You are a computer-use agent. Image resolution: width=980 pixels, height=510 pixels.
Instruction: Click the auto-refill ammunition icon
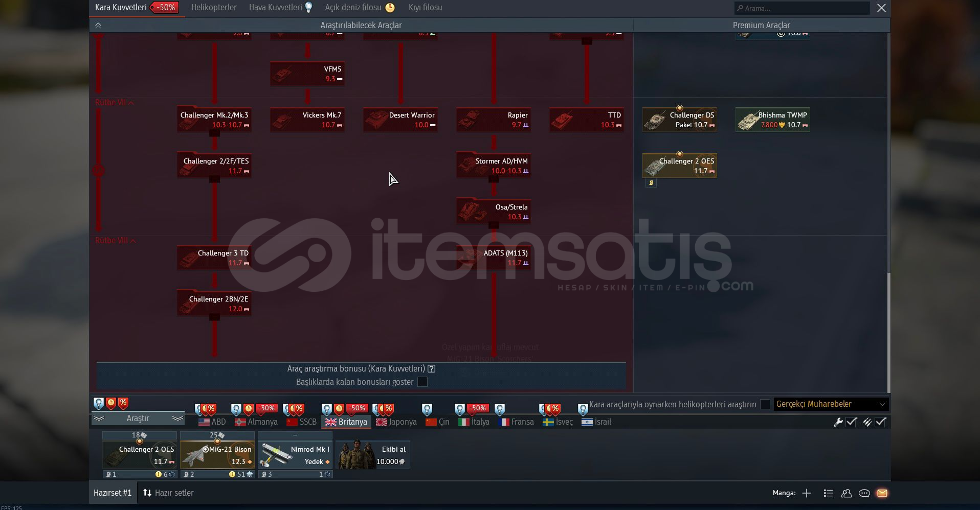pyautogui.click(x=867, y=422)
